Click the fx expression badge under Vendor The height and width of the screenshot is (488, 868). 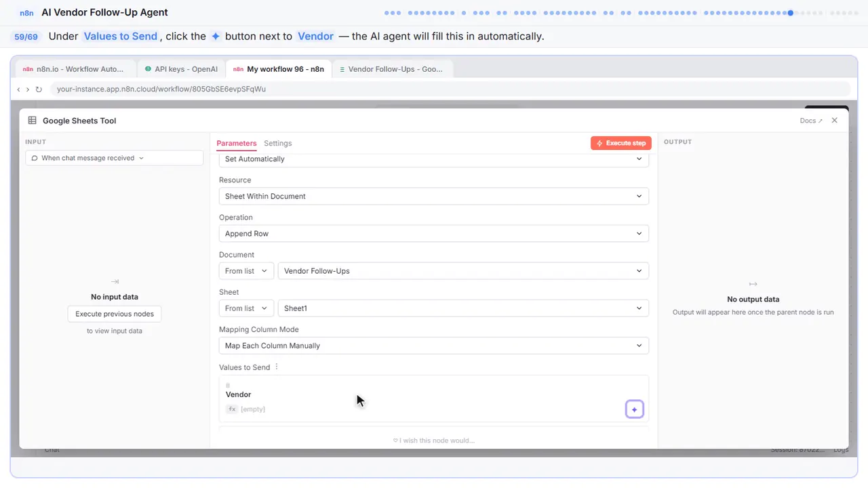(x=232, y=409)
